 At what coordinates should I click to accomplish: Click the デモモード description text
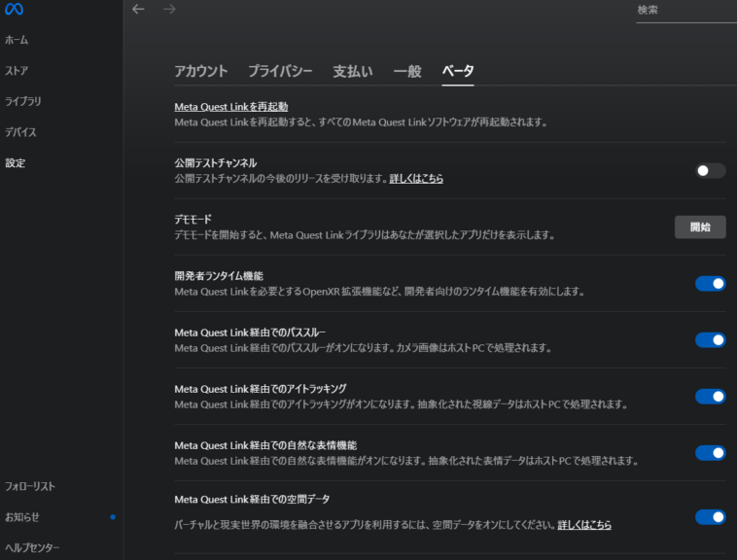pos(365,235)
